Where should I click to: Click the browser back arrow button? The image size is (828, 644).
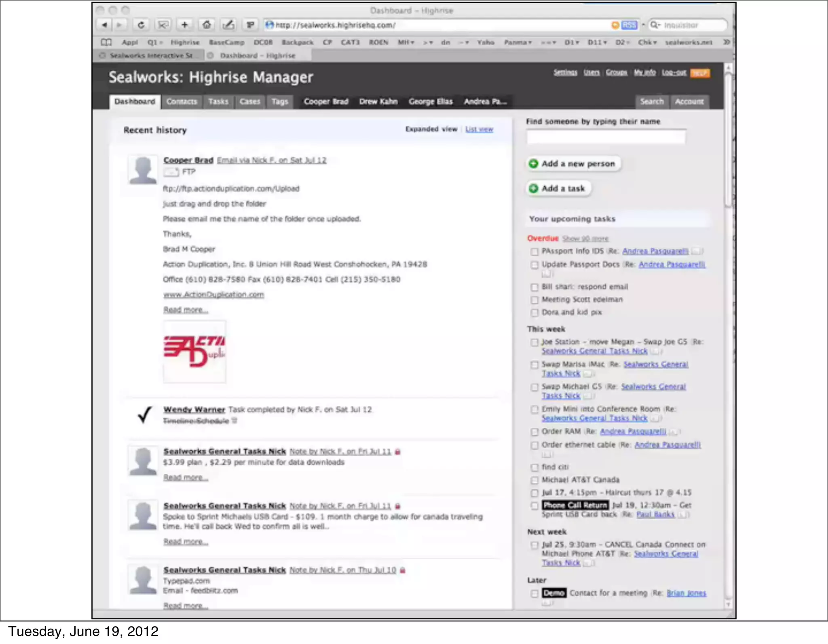[105, 25]
